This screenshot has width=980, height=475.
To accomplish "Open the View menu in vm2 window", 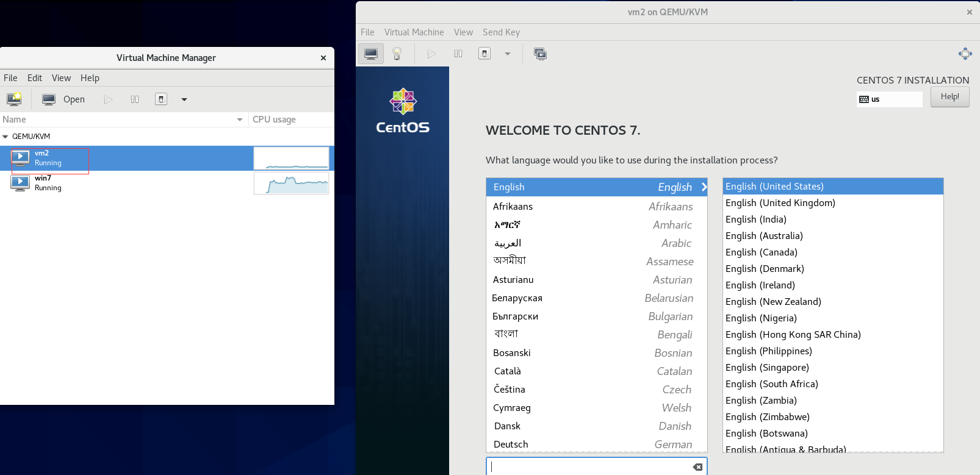I will pos(463,32).
